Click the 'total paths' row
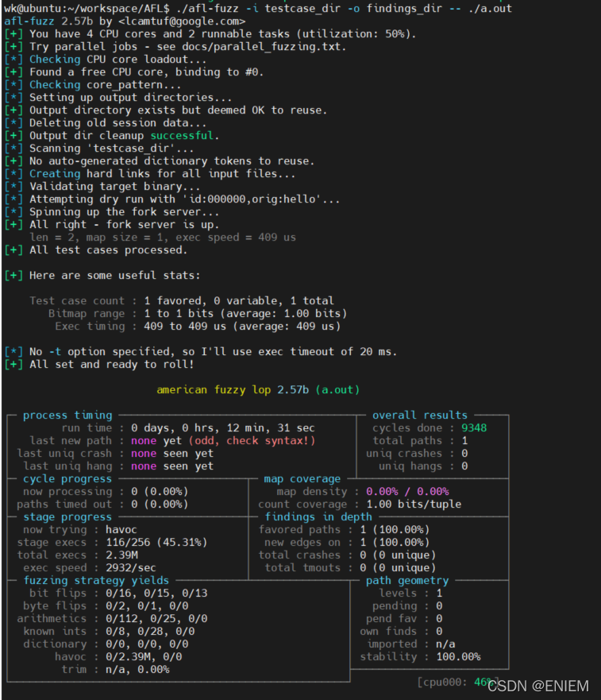This screenshot has height=700, width=601. [x=420, y=441]
